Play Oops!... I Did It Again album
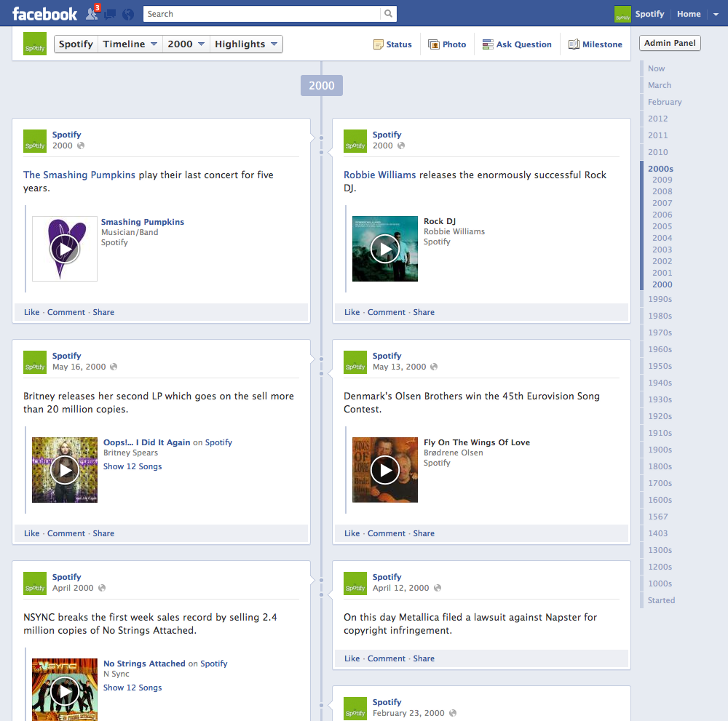 click(65, 470)
